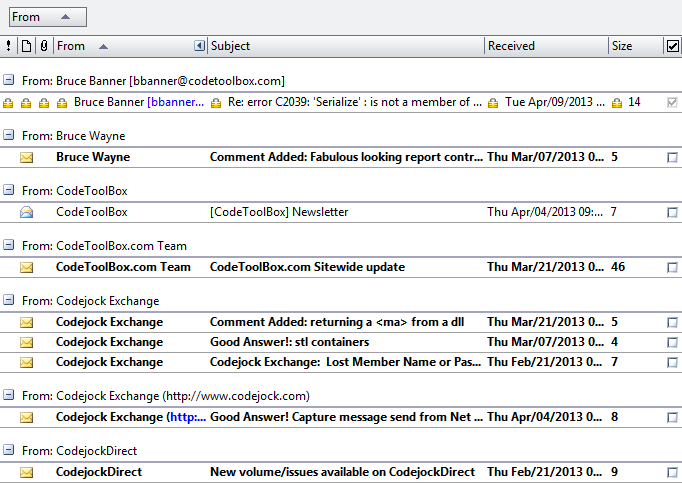Image resolution: width=682 pixels, height=483 pixels.
Task: Click the lock icon before Re: error C2039 subject
Action: pos(216,103)
